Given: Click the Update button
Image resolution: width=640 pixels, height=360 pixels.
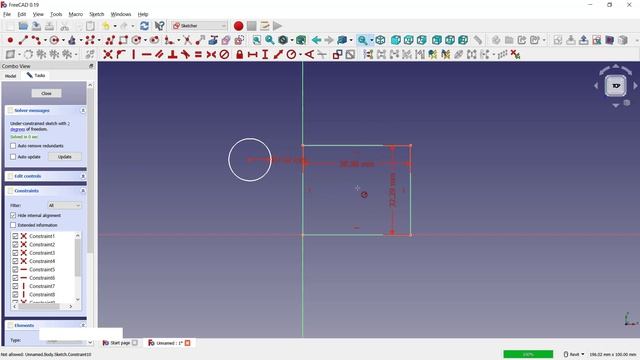Looking at the screenshot, I should (64, 157).
